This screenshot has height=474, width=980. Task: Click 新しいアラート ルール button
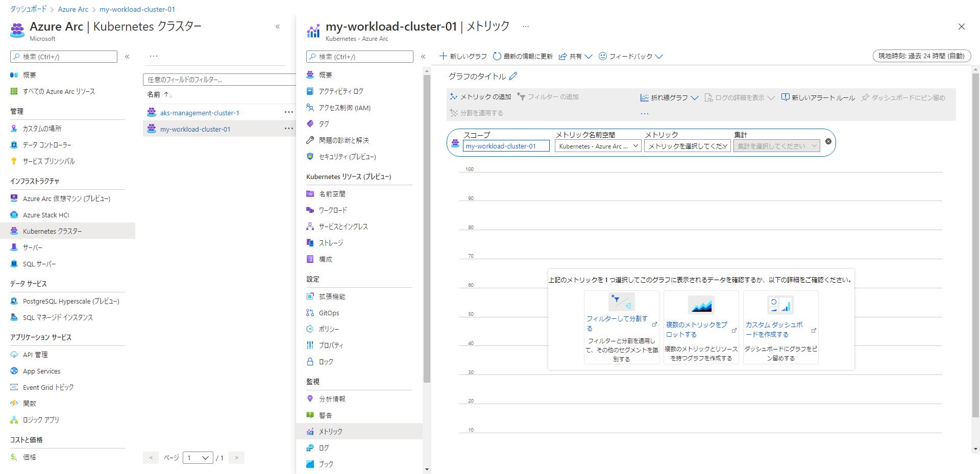click(x=818, y=97)
